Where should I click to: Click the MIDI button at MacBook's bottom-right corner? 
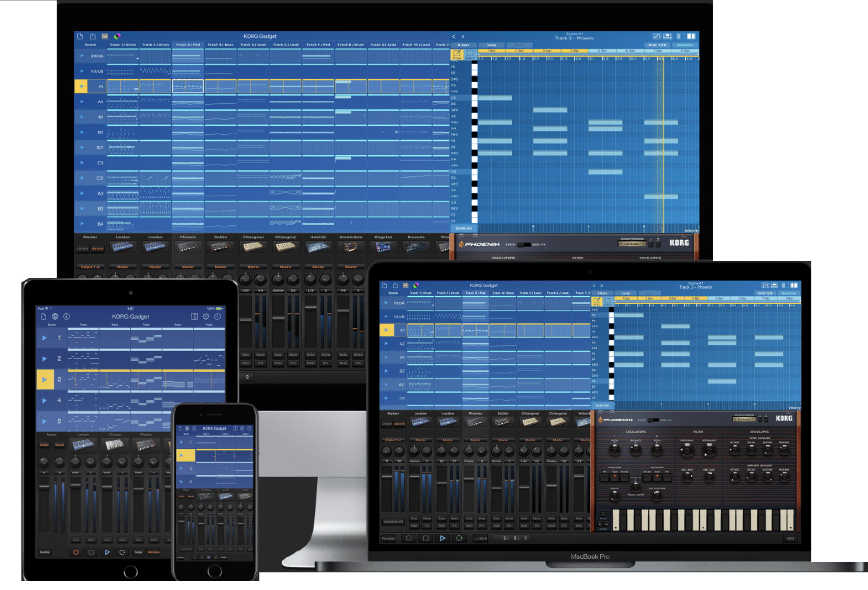[790, 538]
